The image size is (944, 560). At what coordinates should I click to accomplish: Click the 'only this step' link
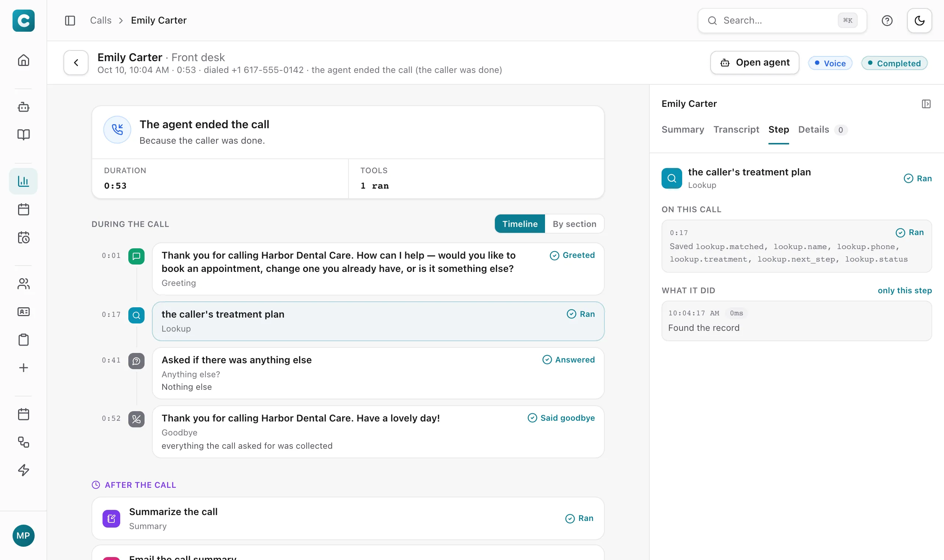(x=904, y=291)
